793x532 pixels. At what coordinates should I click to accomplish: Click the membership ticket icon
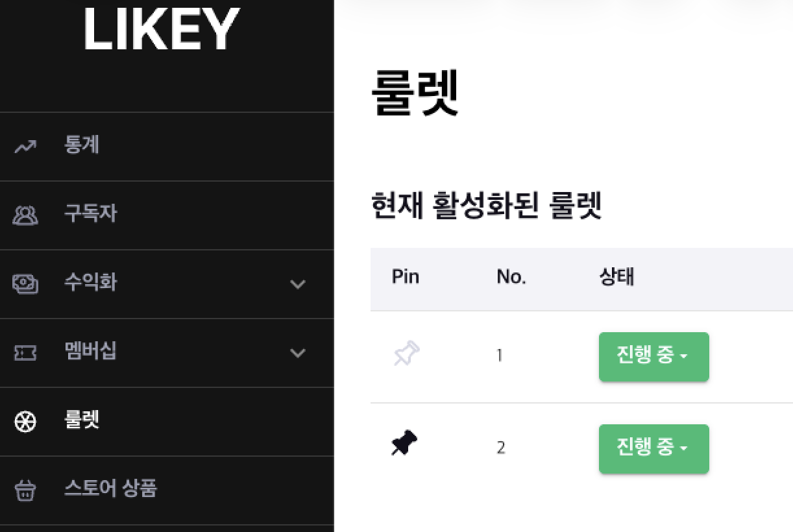click(x=26, y=353)
